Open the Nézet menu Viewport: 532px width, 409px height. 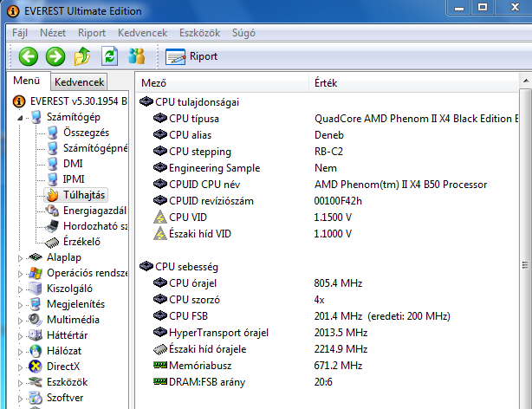[x=53, y=33]
